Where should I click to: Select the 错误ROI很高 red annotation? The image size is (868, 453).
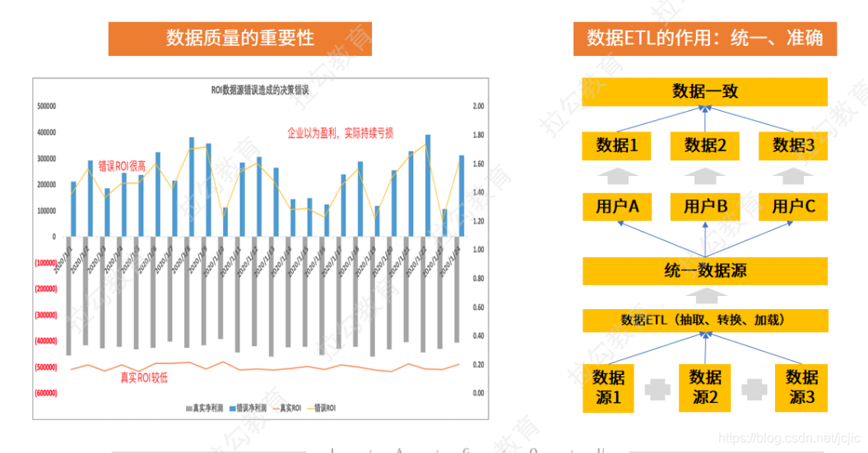coord(122,166)
